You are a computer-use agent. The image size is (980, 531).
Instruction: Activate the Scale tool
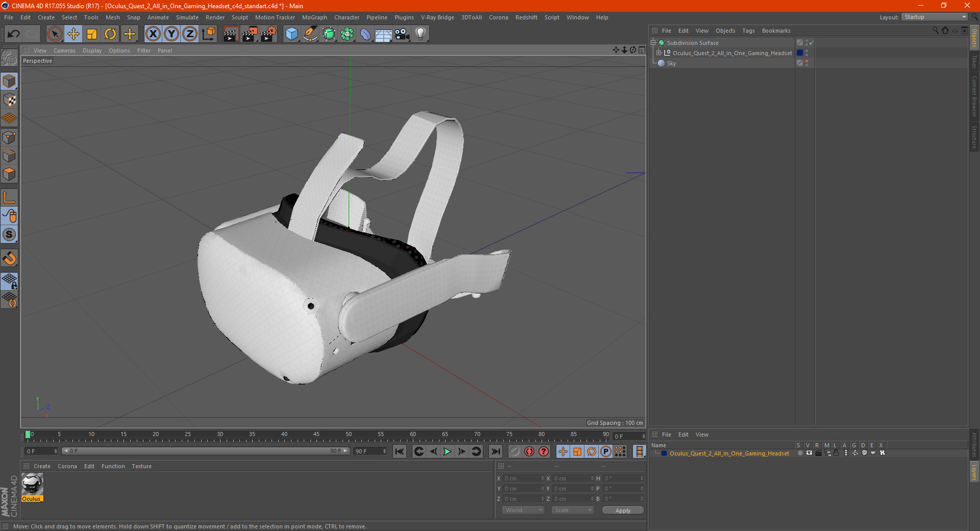tap(92, 34)
